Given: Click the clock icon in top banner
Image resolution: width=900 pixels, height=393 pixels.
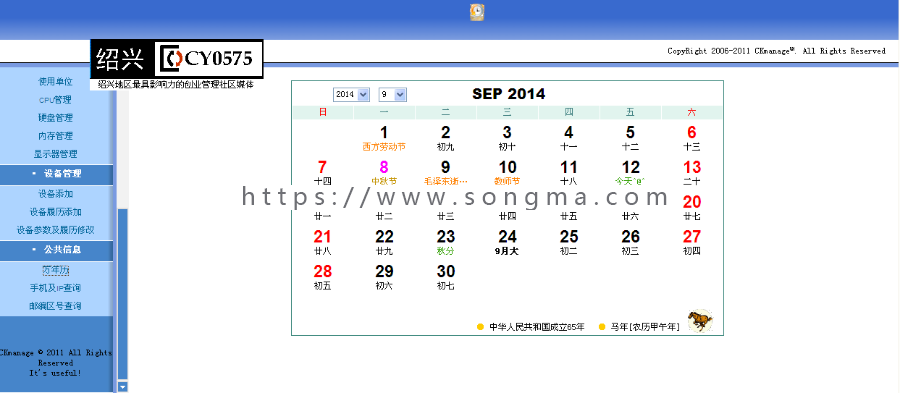Looking at the screenshot, I should click(x=477, y=12).
